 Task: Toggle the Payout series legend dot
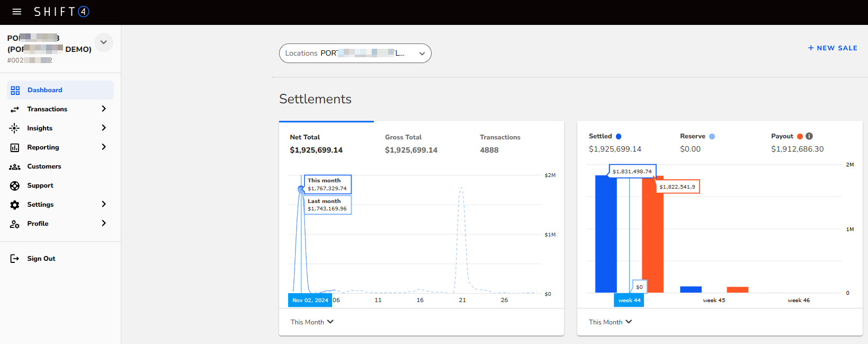tap(800, 136)
